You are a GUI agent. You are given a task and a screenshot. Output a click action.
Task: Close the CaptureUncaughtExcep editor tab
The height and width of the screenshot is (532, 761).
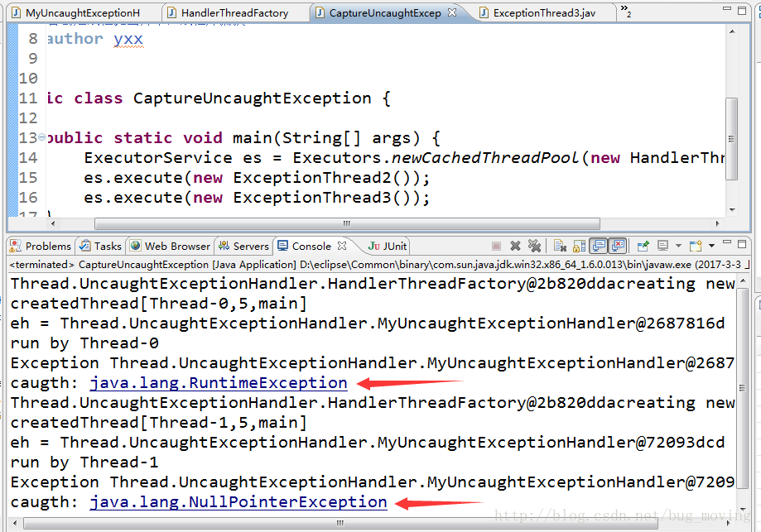(x=452, y=12)
